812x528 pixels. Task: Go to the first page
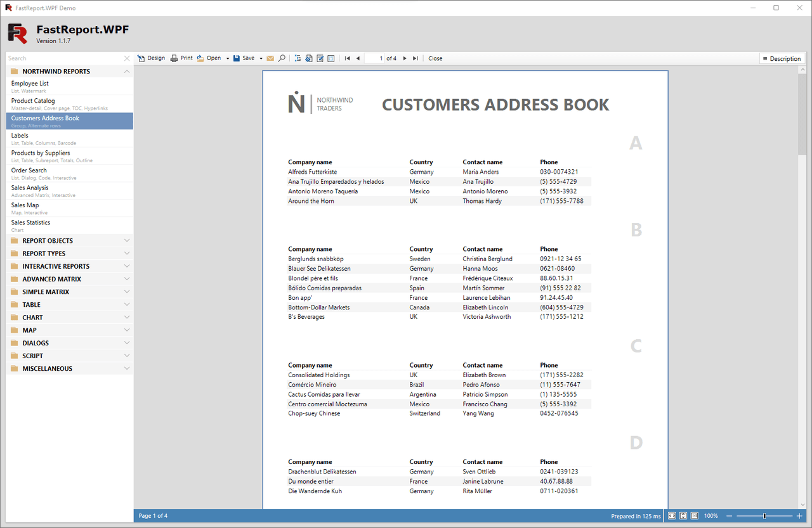347,58
